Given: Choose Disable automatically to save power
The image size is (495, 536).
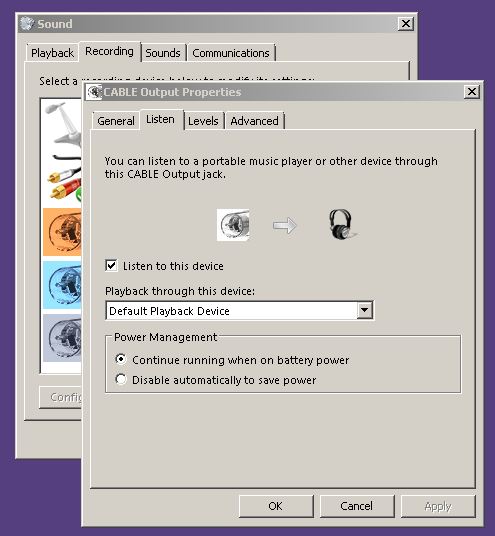Looking at the screenshot, I should (x=121, y=379).
